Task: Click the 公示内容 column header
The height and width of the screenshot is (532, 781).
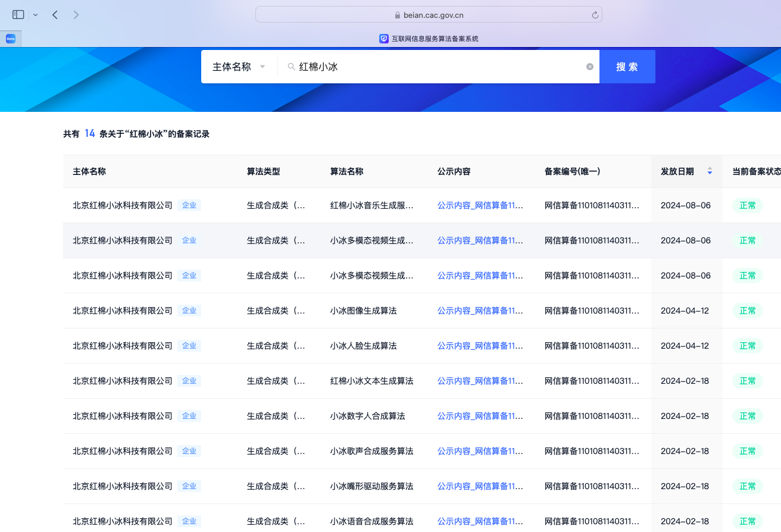Action: click(x=454, y=171)
